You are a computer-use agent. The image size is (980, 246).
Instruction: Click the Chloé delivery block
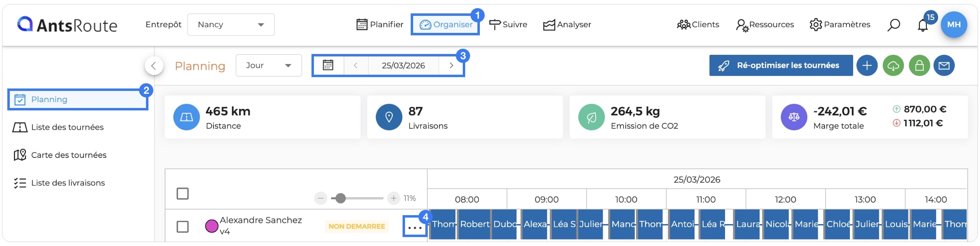point(838,224)
